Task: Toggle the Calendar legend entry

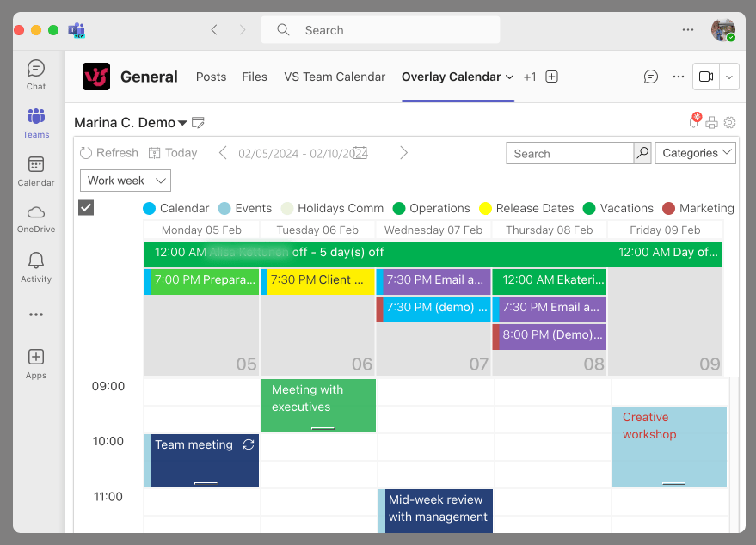Action: tap(176, 208)
